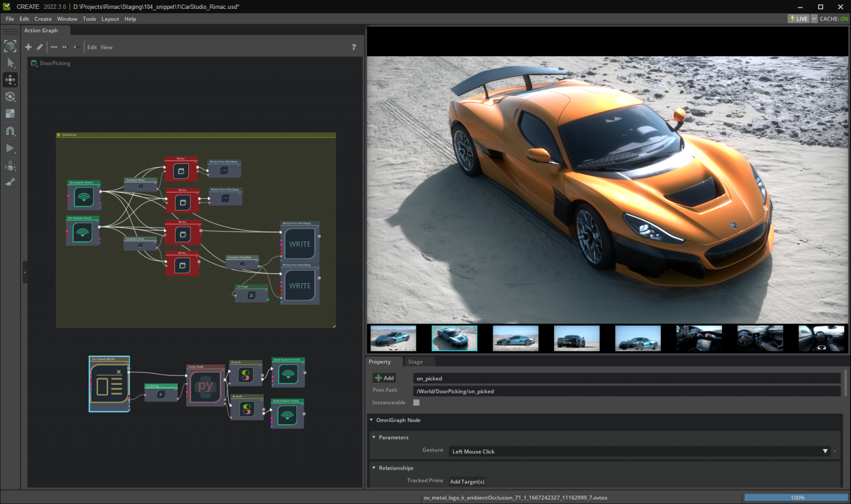Click the Add button in the Property panel
The image size is (851, 504).
384,378
